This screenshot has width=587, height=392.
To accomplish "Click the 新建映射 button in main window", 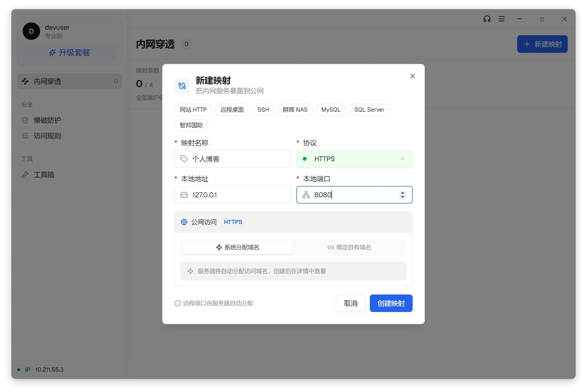I will [542, 44].
